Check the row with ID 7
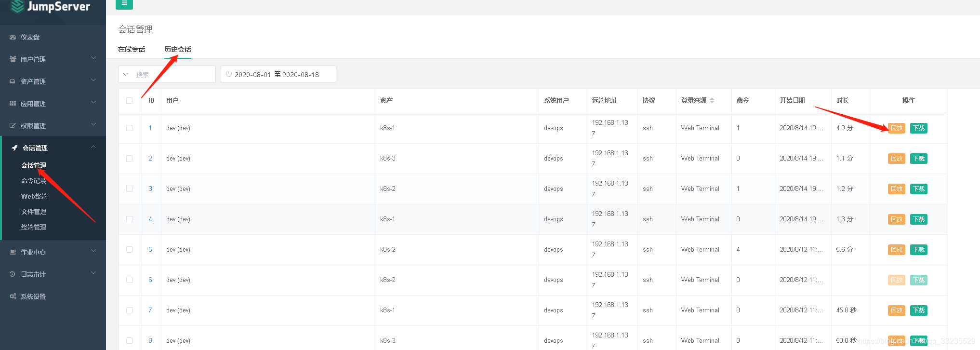 coord(129,310)
